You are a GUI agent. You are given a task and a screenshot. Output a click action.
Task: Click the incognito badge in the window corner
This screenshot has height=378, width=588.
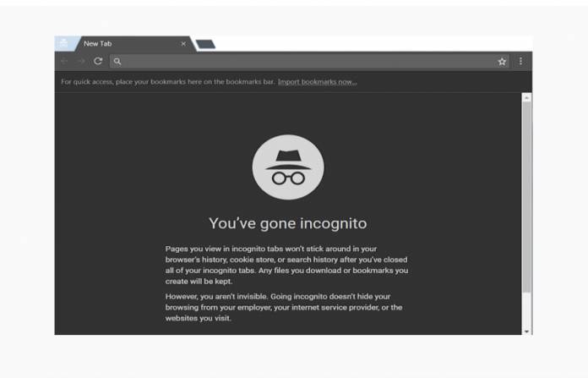coord(64,43)
